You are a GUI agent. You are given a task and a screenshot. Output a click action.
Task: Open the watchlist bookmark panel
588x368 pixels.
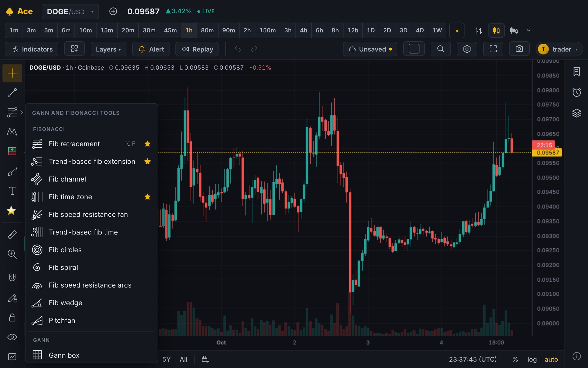(x=576, y=72)
